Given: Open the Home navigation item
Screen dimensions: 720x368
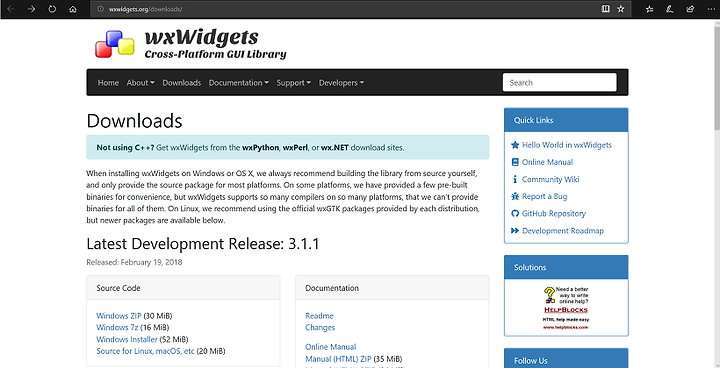Looking at the screenshot, I should click(108, 83).
